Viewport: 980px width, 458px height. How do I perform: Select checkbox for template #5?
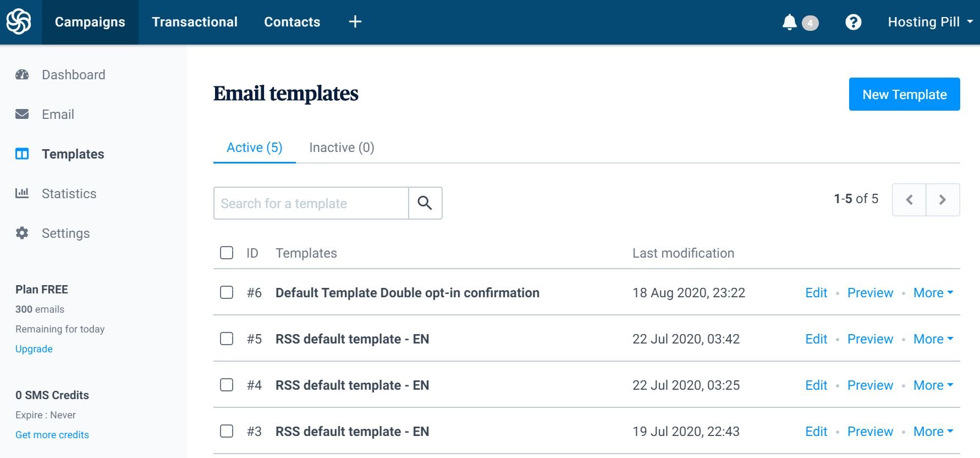click(x=227, y=339)
